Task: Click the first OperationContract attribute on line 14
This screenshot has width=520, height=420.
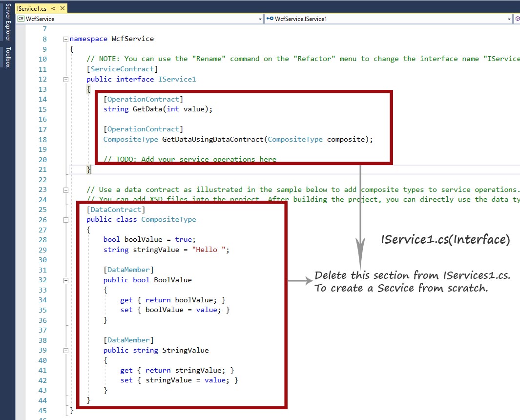Action: click(143, 99)
